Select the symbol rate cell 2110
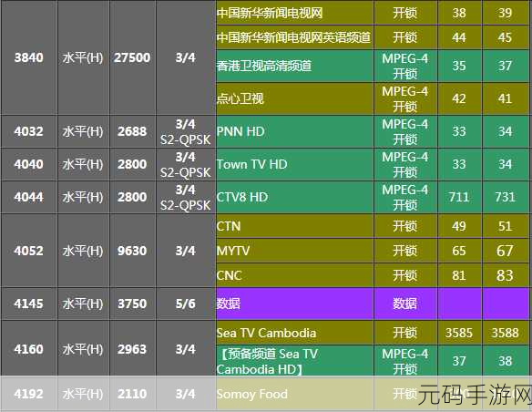 tap(132, 394)
